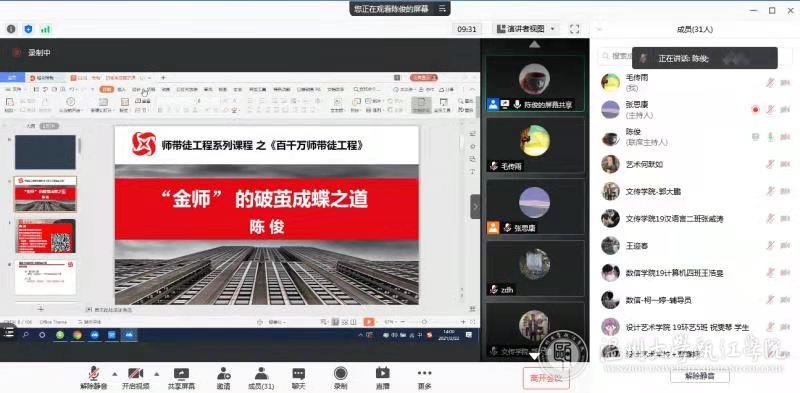Viewport: 800px width, 393px height.
Task: Toggle microphone icon for 毛传雨 in member list
Action: [x=770, y=82]
